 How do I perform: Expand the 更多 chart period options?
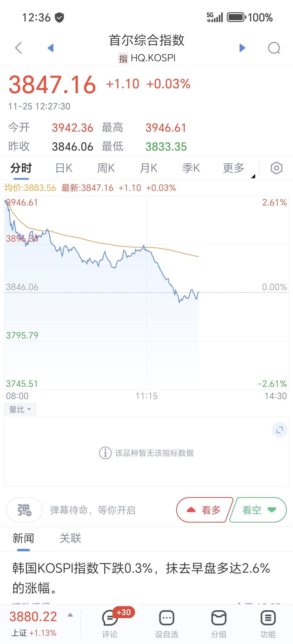(x=234, y=168)
